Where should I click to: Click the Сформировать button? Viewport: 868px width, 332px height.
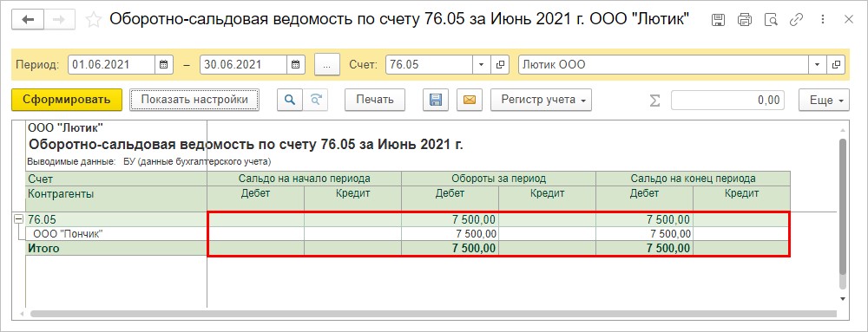coord(67,100)
